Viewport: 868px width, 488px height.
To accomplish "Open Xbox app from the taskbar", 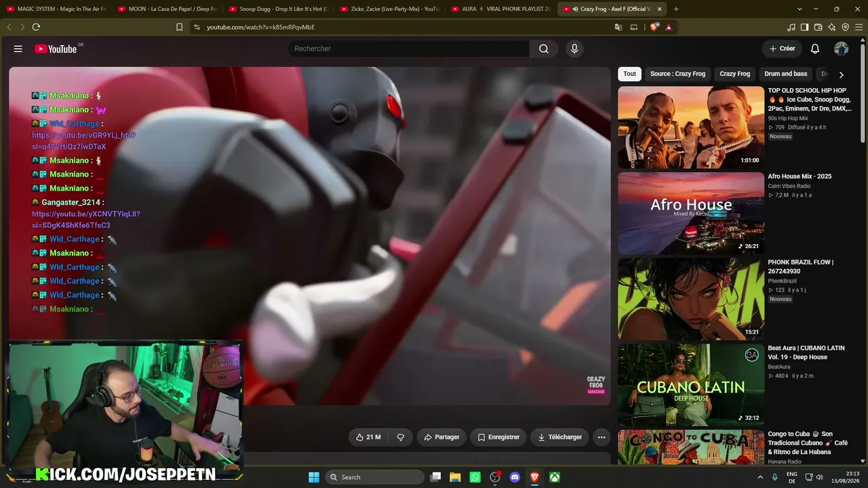I will click(555, 477).
